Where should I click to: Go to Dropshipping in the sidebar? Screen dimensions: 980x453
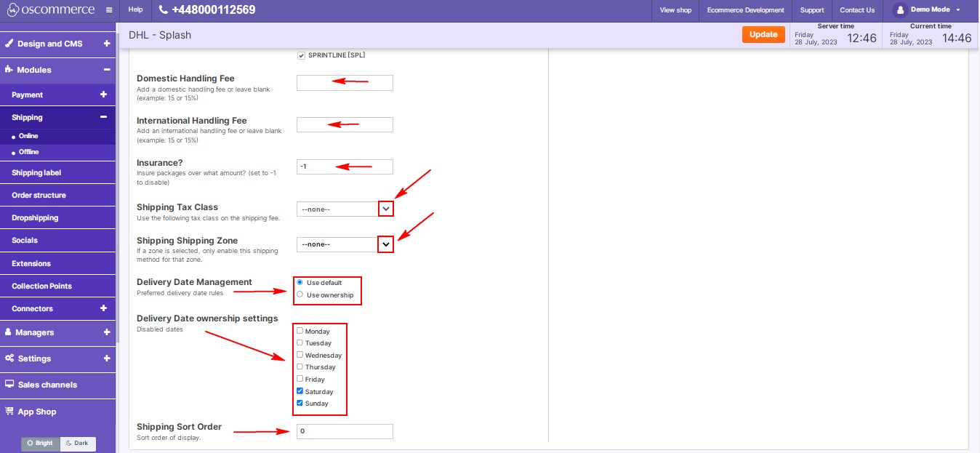35,217
